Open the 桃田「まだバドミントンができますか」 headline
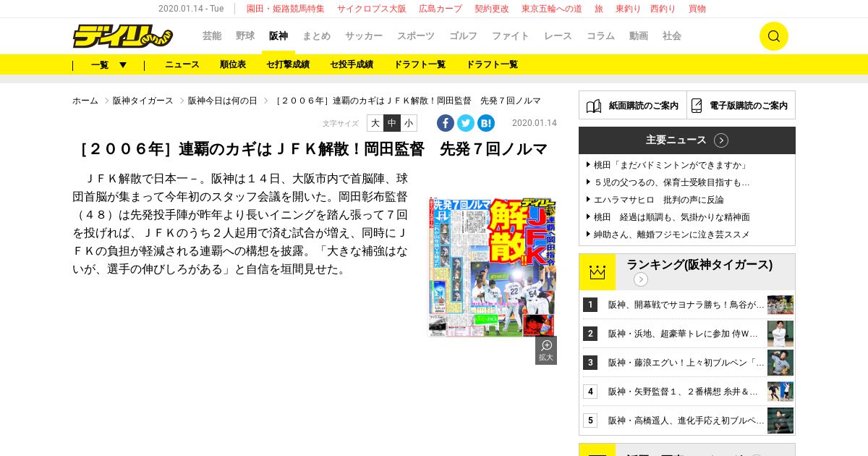Image resolution: width=868 pixels, height=456 pixels. 671,165
